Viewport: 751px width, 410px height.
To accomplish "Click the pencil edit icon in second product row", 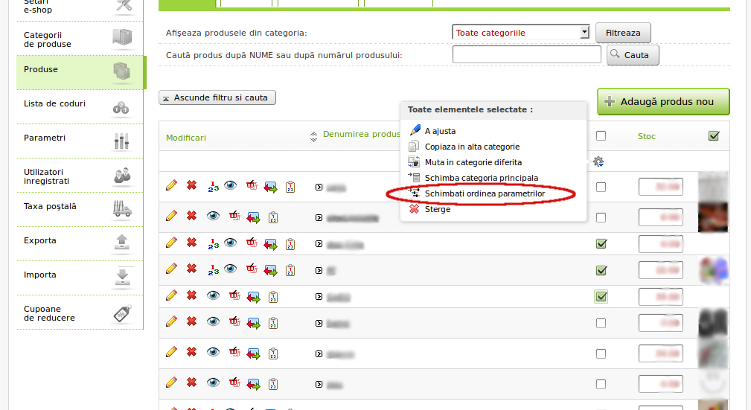I will coord(171,216).
